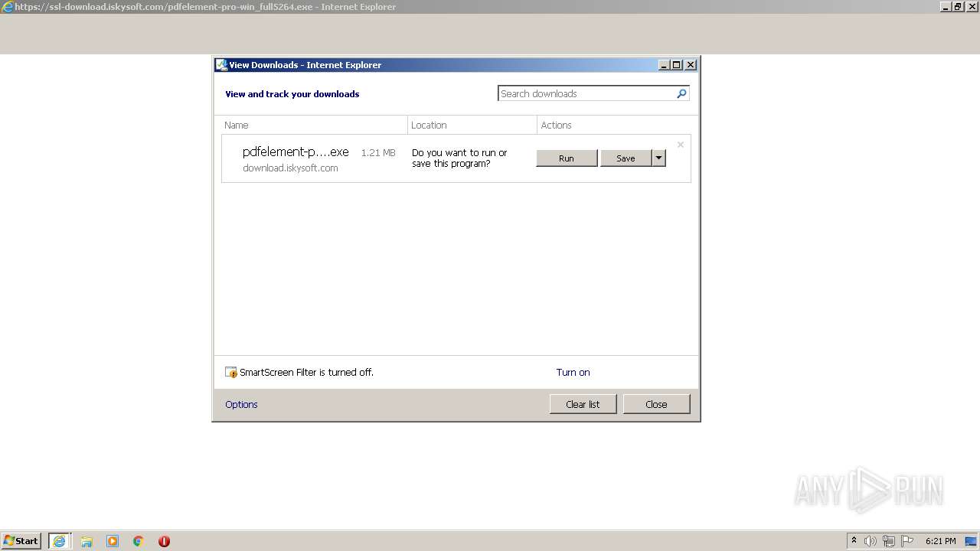Close the View Downloads dialog
Screen dimensions: 980x551
[656, 404]
